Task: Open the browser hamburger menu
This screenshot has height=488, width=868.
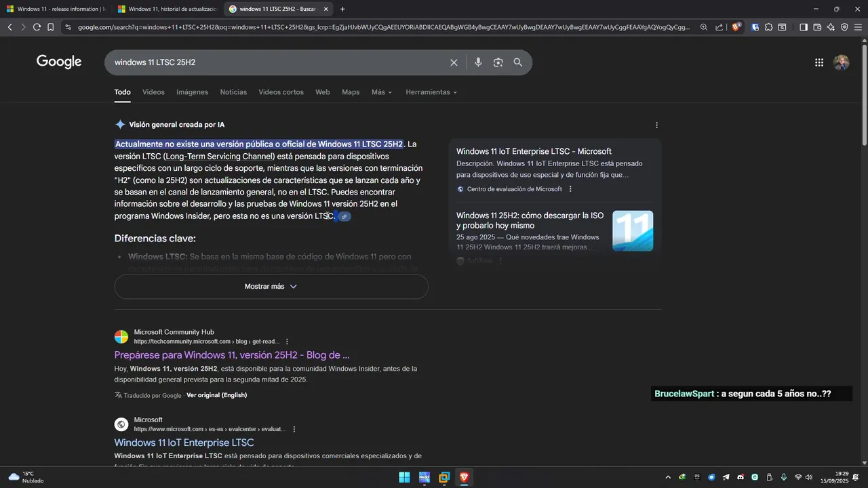Action: pos(858,27)
